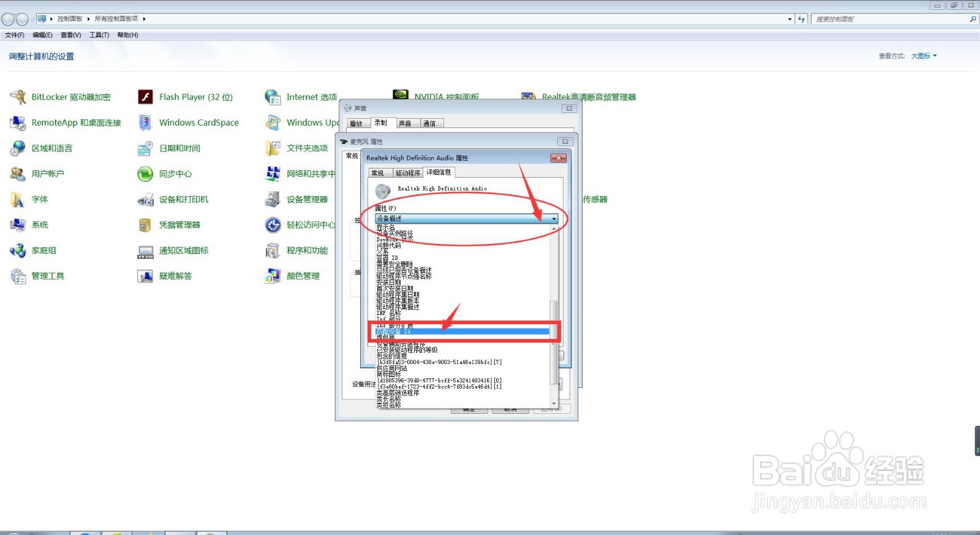Open the 查看(V) menu
980x535 pixels.
point(71,35)
